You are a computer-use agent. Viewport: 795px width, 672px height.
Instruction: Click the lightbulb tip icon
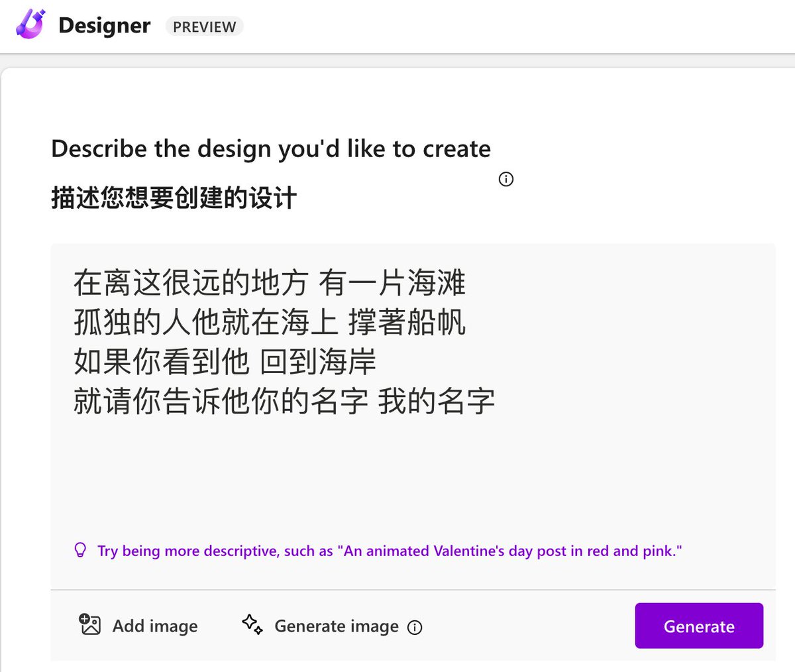pos(80,550)
